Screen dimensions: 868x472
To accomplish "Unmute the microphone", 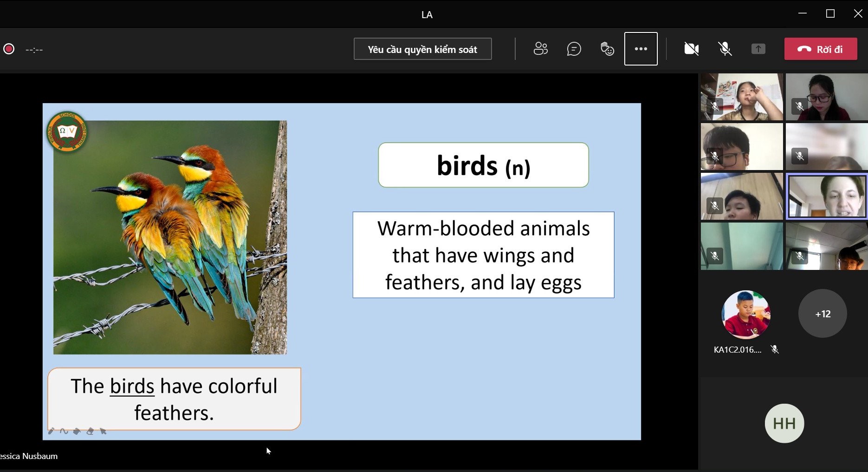I will pyautogui.click(x=725, y=49).
